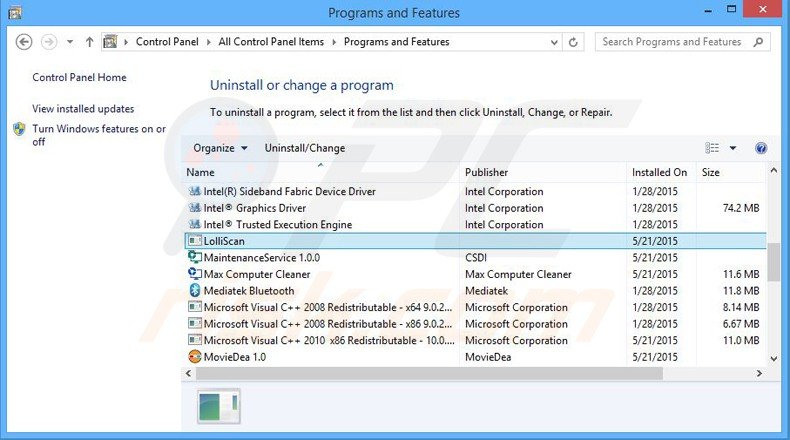
Task: Click the Max Computer Cleaner row icon
Action: pyautogui.click(x=194, y=274)
